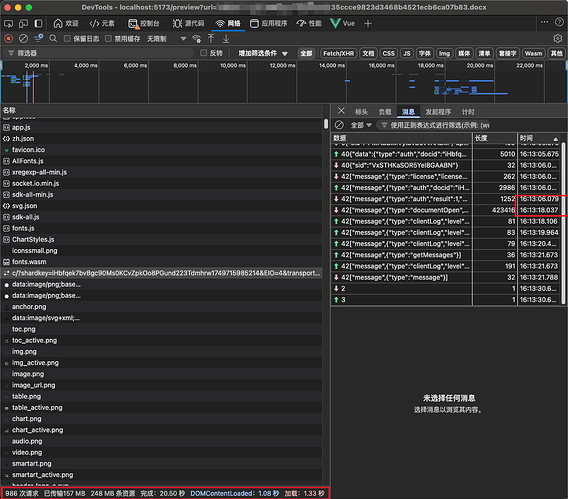Click the export HAR download arrow

click(x=226, y=38)
